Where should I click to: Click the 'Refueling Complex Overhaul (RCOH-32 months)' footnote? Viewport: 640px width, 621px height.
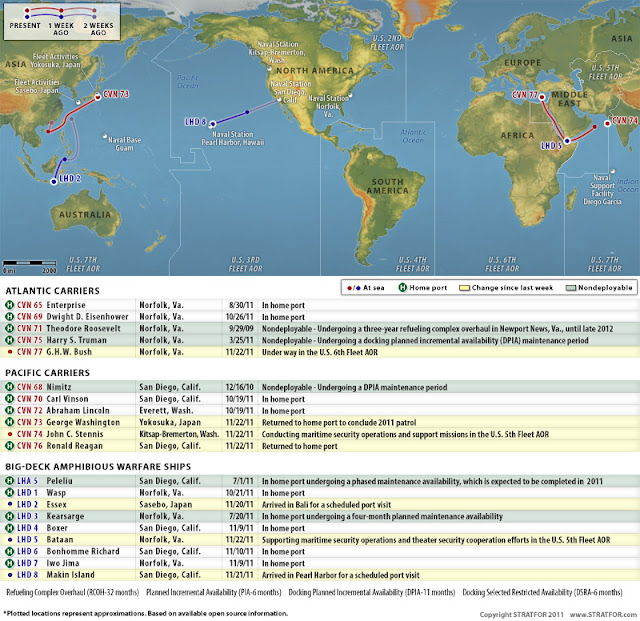pyautogui.click(x=72, y=592)
